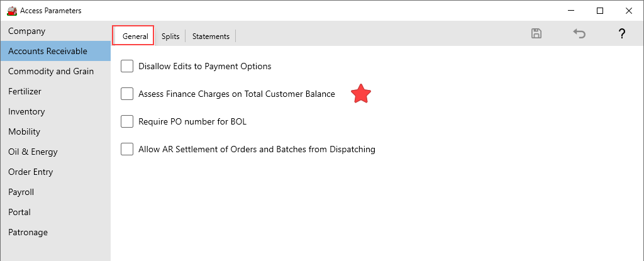Select Company in the sidebar
Viewport: 644px width, 261px height.
(x=27, y=31)
